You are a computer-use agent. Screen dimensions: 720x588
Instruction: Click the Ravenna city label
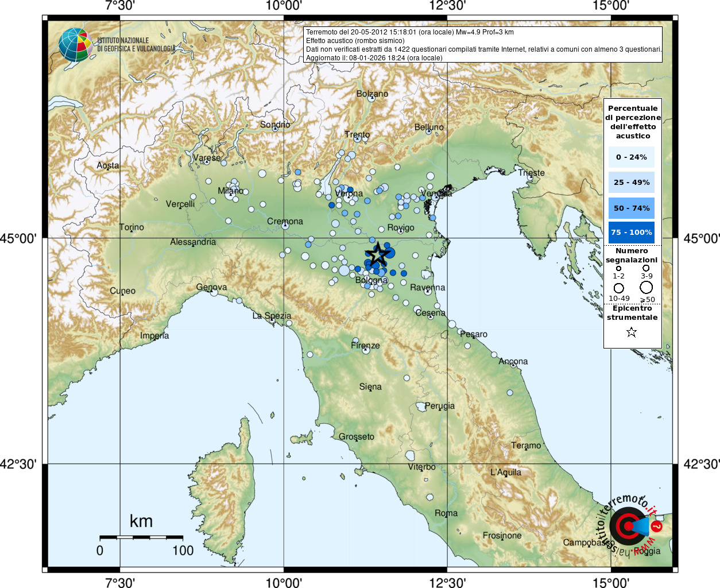tap(427, 287)
